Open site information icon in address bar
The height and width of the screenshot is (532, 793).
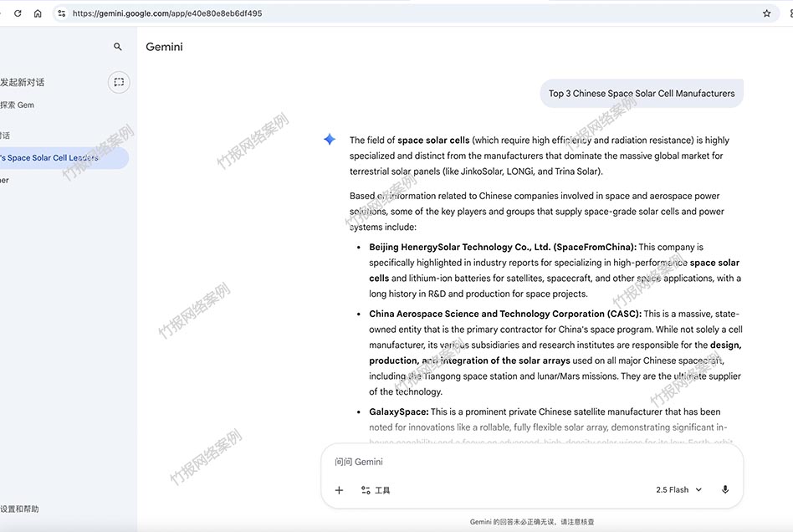point(62,13)
